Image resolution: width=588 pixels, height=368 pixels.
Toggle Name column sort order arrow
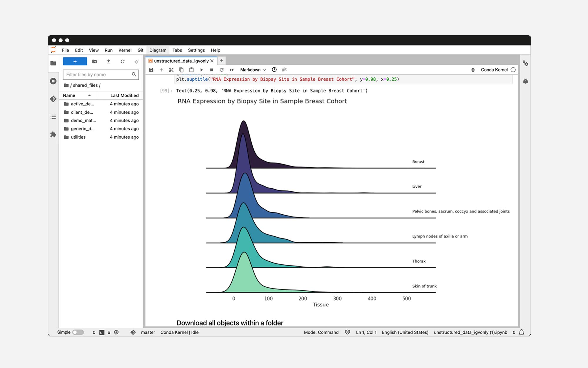pos(89,95)
